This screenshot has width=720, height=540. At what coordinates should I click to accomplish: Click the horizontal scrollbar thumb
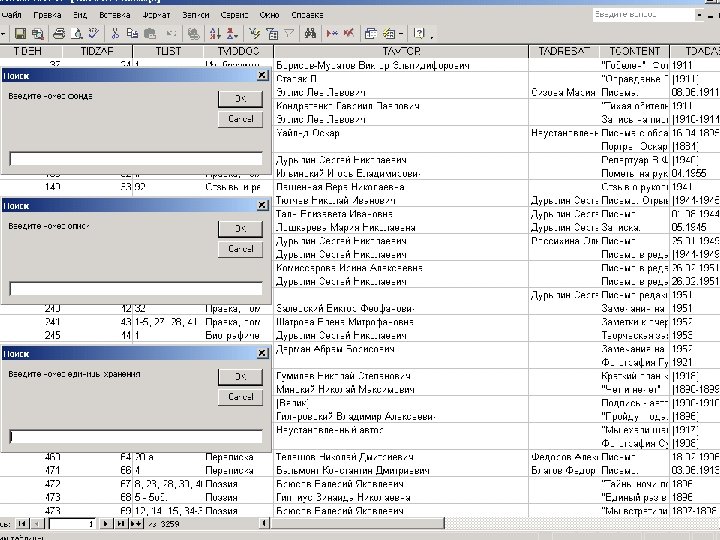[357, 523]
